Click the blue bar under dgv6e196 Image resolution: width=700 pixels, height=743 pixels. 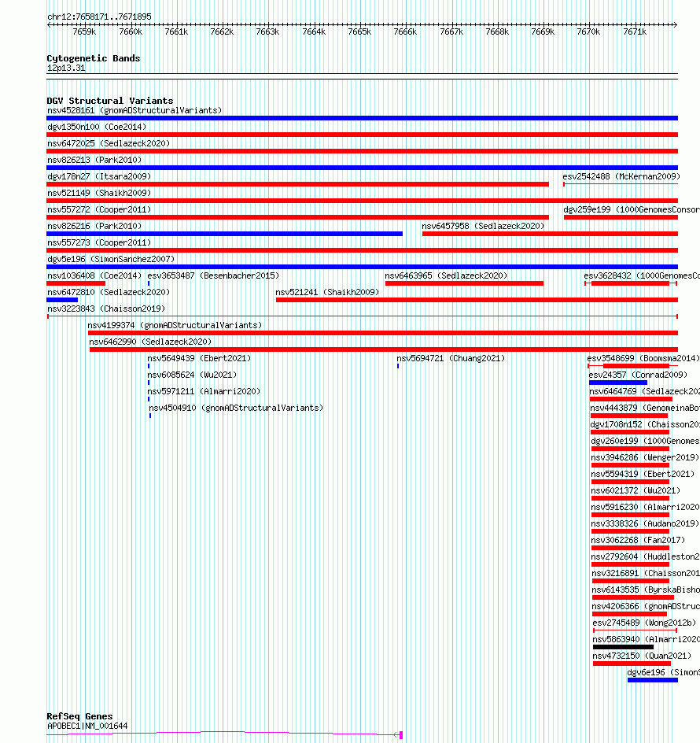point(653,680)
